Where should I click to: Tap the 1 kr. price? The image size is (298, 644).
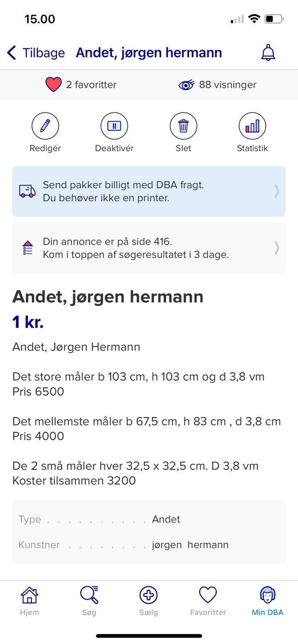(28, 322)
